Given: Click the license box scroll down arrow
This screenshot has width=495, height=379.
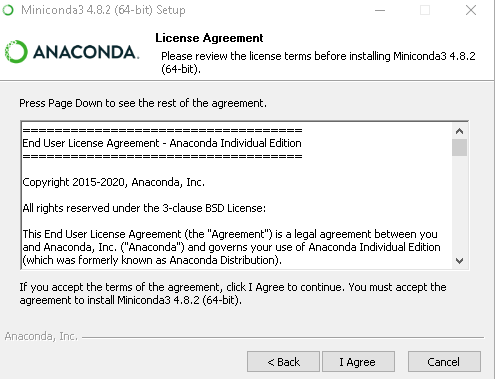Looking at the screenshot, I should [x=460, y=261].
